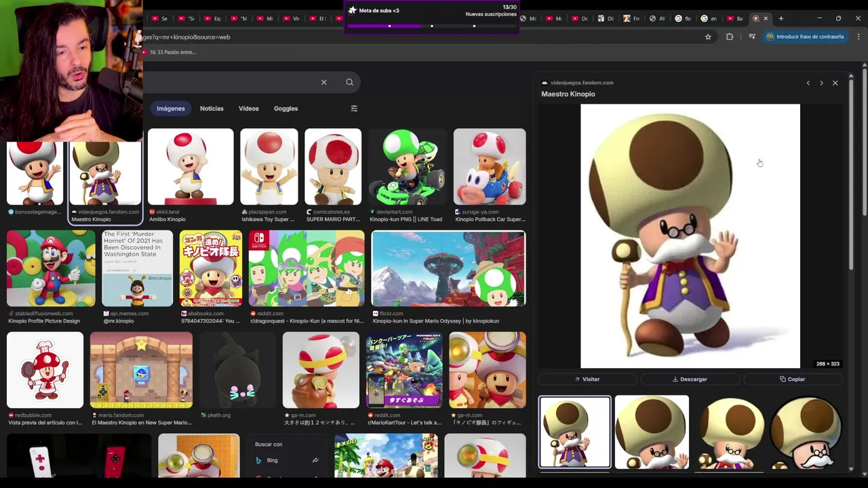
Task: Open the browser extensions puzzle icon
Action: click(x=730, y=37)
